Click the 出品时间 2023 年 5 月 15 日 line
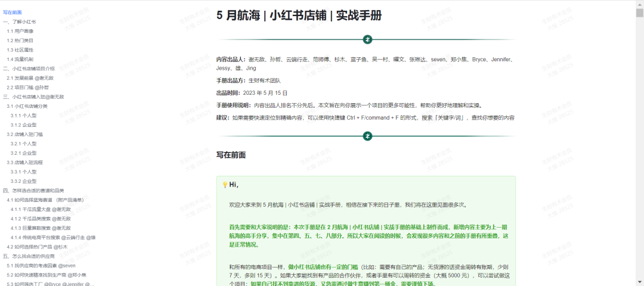 pos(252,93)
